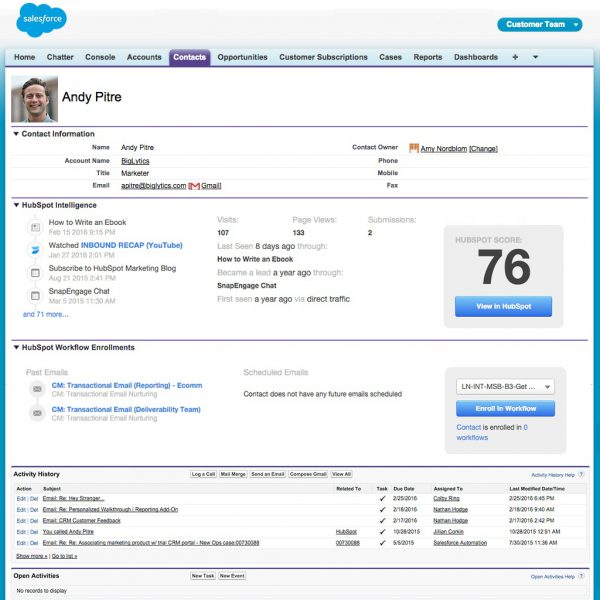Click the Gmail envelope icon
600x600 pixels.
click(x=194, y=186)
